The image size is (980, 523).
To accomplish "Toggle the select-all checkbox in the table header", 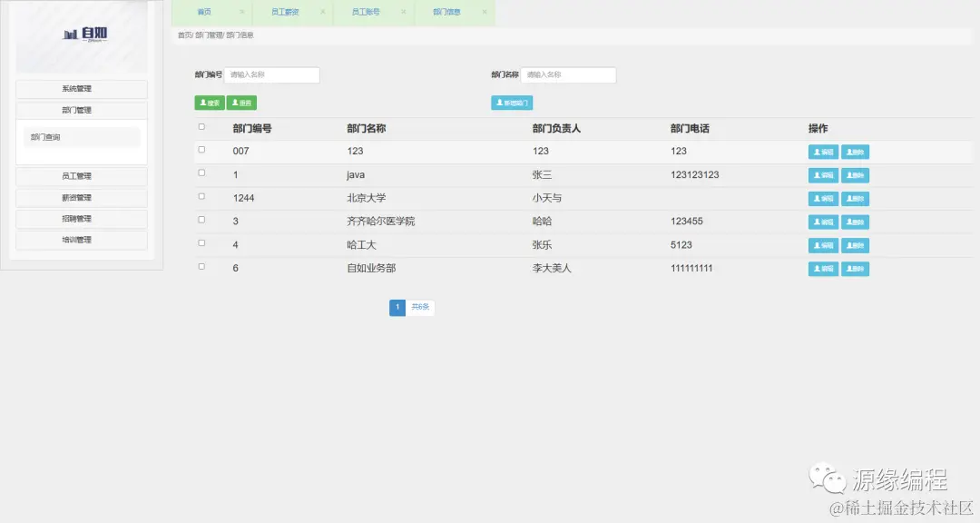I will pos(201,127).
